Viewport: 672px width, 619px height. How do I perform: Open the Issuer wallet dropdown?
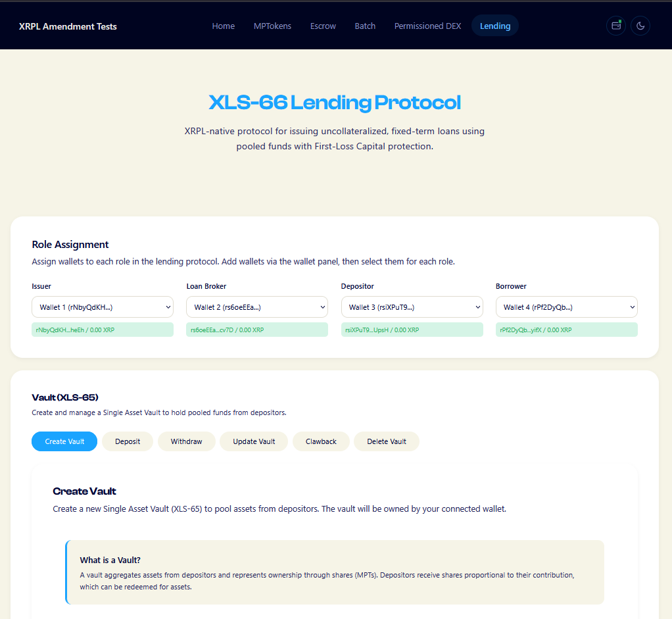point(103,307)
